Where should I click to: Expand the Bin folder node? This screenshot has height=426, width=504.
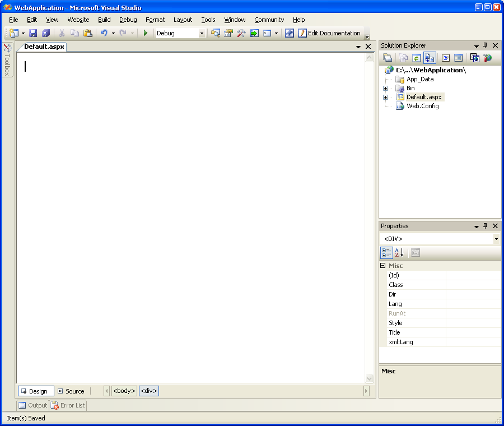point(385,88)
